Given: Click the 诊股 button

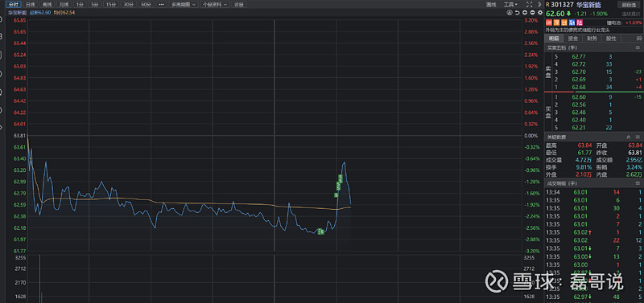Looking at the screenshot, I should [x=238, y=5].
